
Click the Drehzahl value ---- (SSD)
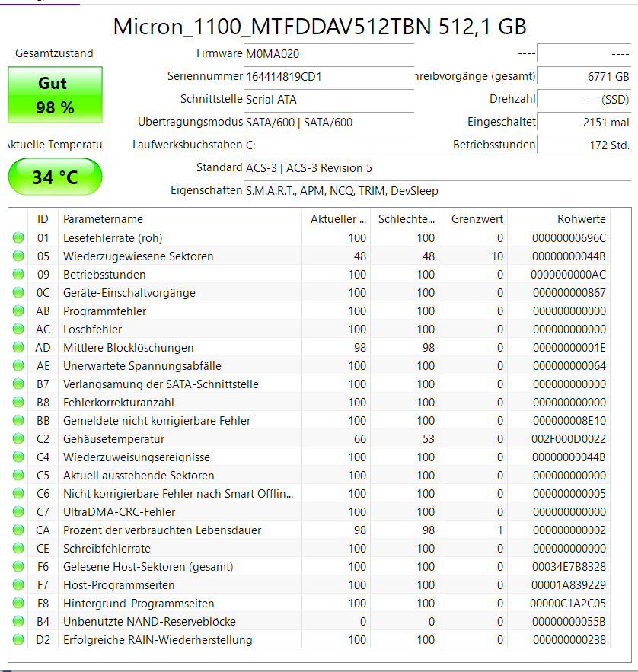coord(584,99)
